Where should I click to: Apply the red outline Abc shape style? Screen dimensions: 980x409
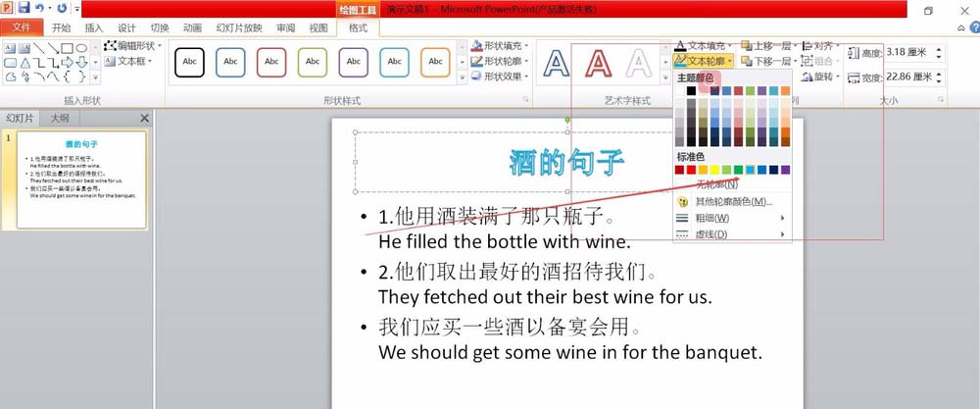pos(271,62)
